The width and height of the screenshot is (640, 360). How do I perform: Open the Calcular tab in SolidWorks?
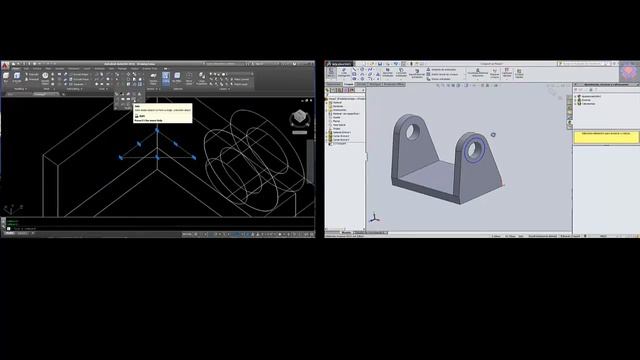tap(362, 84)
